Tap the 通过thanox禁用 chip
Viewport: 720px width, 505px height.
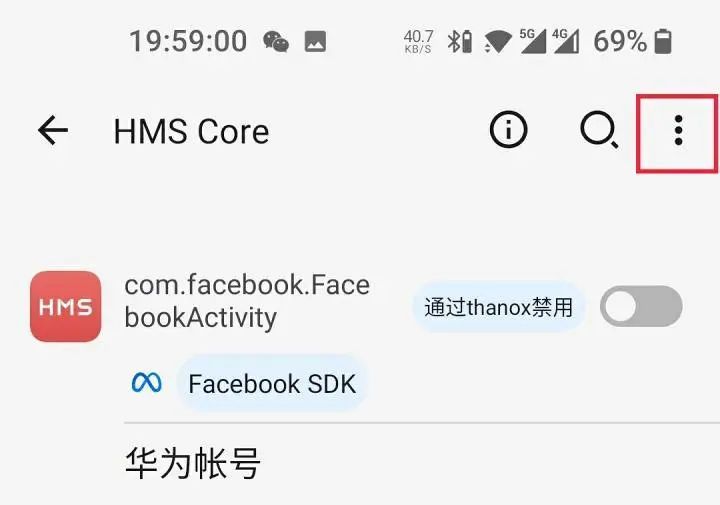tap(499, 307)
